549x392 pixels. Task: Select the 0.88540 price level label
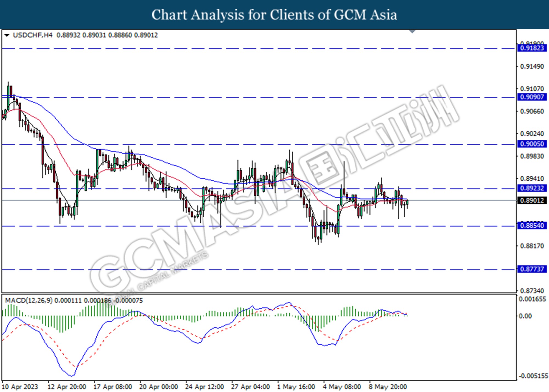tap(532, 226)
